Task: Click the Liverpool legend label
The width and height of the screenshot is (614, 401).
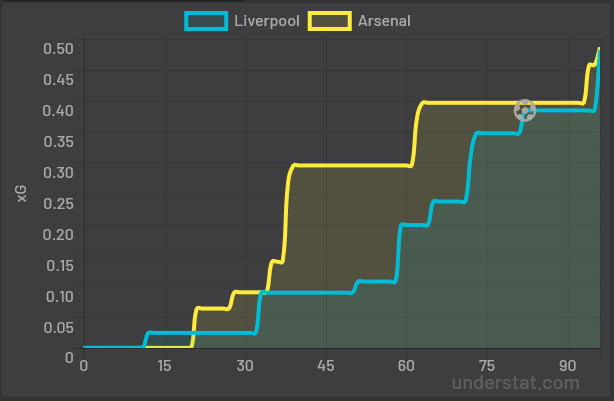Action: tap(267, 21)
